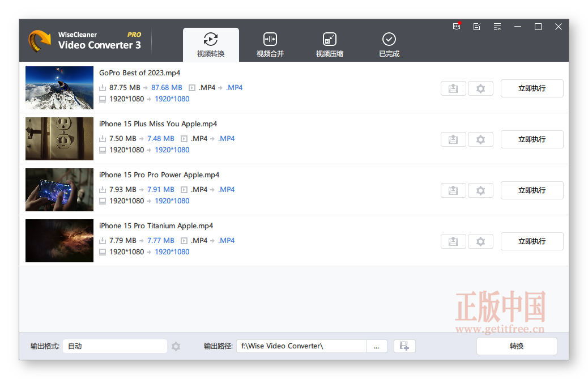Select the iPhone 15 Plus Miss You thumbnail
This screenshot has width=588, height=379.
[59, 139]
